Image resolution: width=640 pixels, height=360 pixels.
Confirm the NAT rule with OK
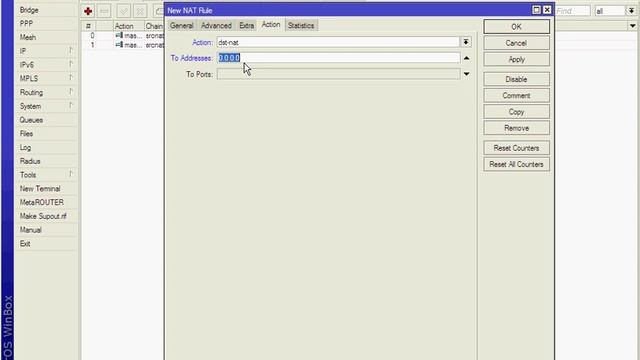[x=516, y=27]
